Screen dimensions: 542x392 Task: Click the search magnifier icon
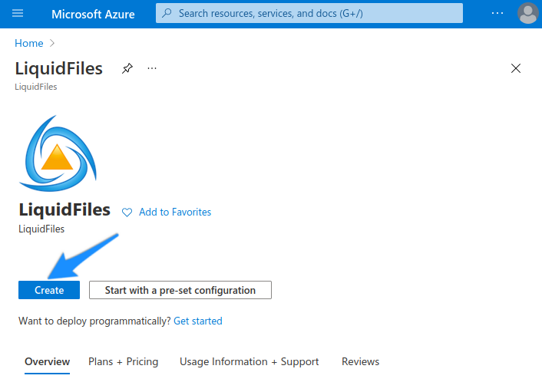pyautogui.click(x=167, y=13)
